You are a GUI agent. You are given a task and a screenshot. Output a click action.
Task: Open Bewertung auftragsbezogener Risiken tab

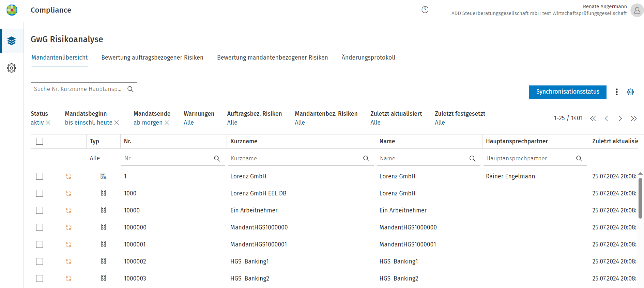tap(152, 58)
